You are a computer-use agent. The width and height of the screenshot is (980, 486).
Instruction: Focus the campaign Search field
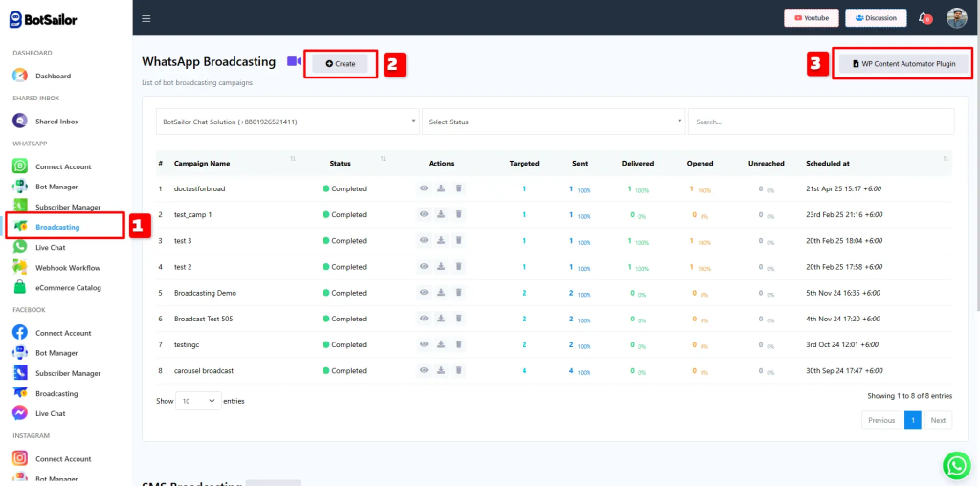click(821, 121)
